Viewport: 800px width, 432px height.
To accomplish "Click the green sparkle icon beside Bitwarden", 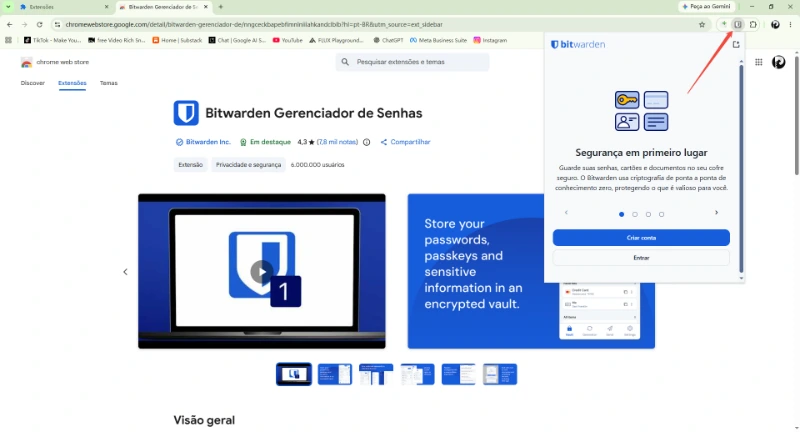I will [723, 24].
